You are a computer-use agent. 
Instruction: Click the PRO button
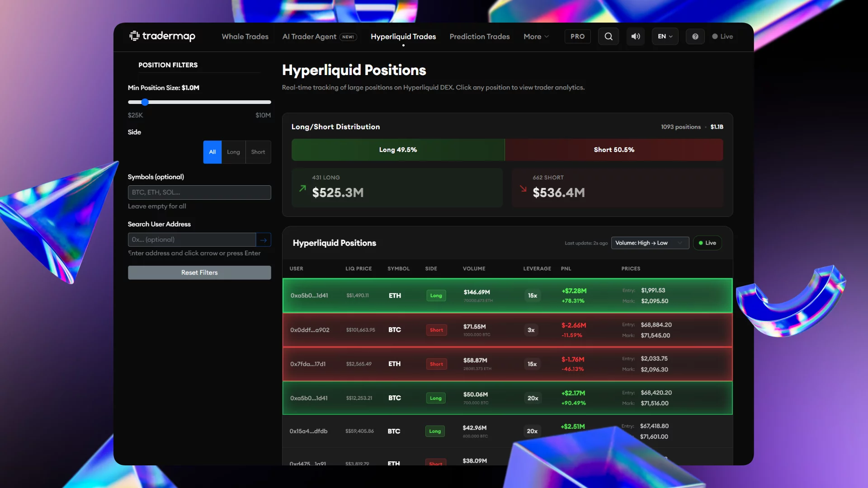click(577, 36)
